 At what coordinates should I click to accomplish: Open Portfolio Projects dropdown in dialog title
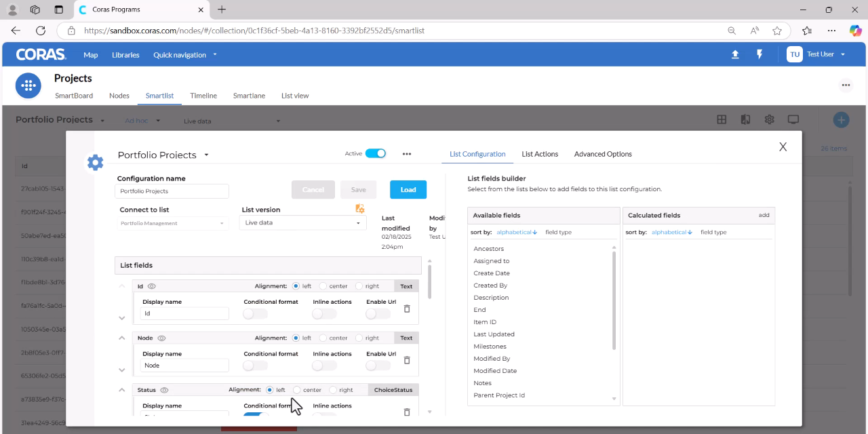click(206, 155)
